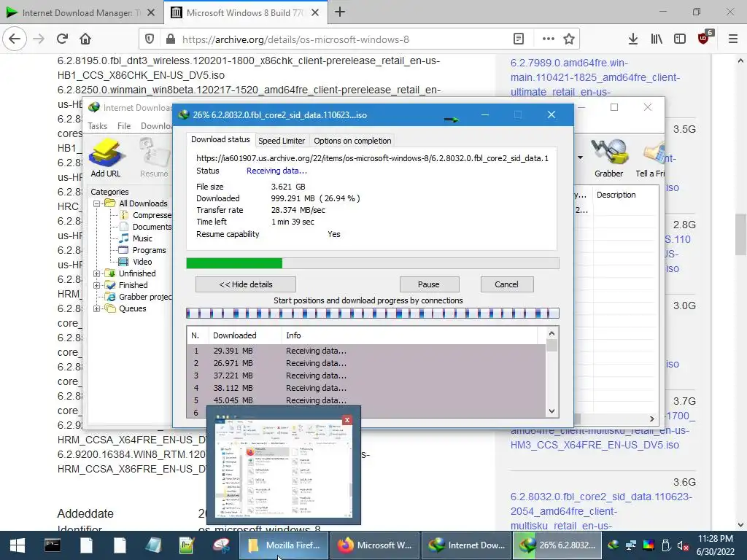This screenshot has height=560, width=747.
Task: Click the Firefox address bar URL
Action: 295,39
